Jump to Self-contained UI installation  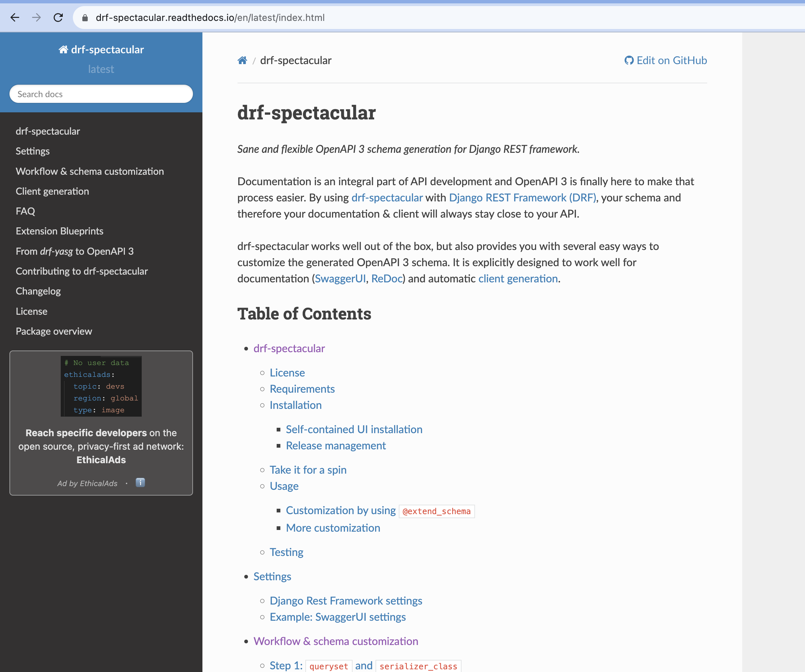click(354, 429)
